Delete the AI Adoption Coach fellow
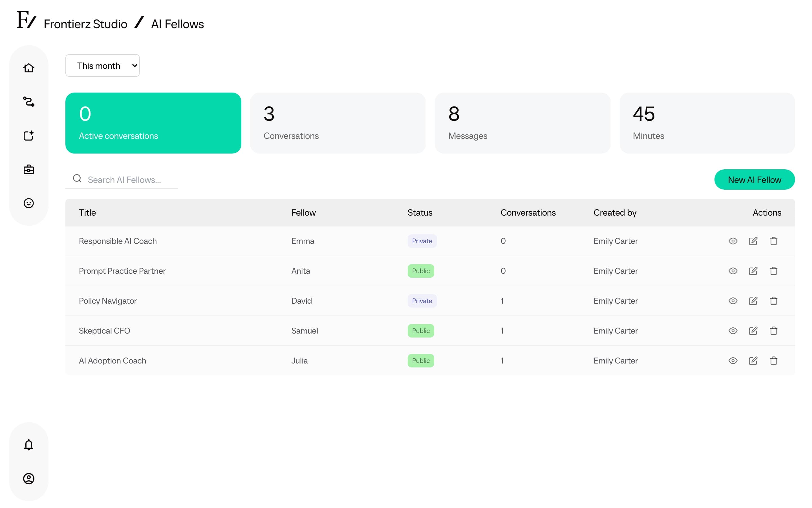This screenshot has width=812, height=508. click(773, 360)
